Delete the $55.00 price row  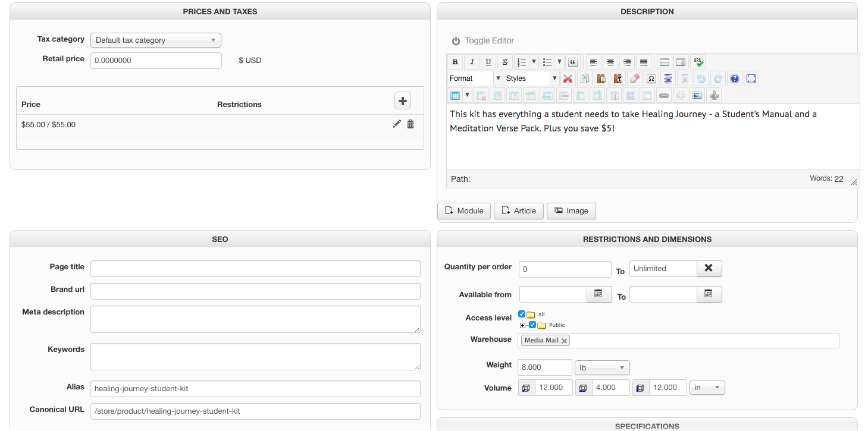pos(411,124)
